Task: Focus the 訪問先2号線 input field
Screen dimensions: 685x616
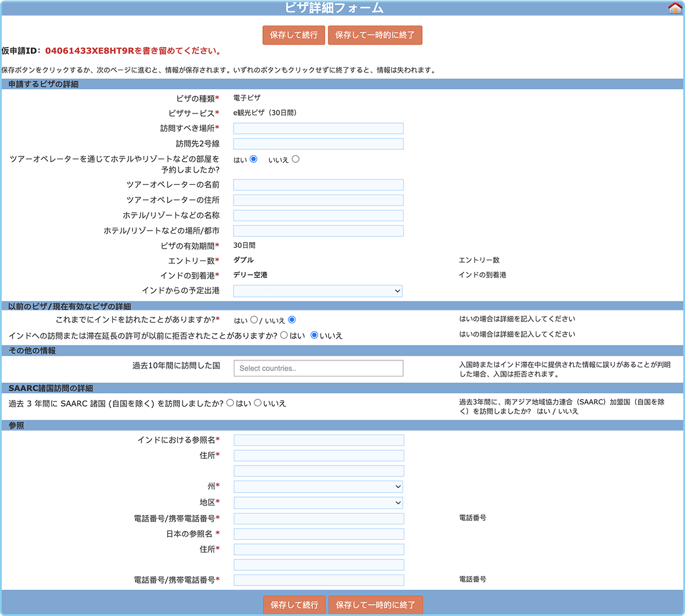Action: (318, 144)
